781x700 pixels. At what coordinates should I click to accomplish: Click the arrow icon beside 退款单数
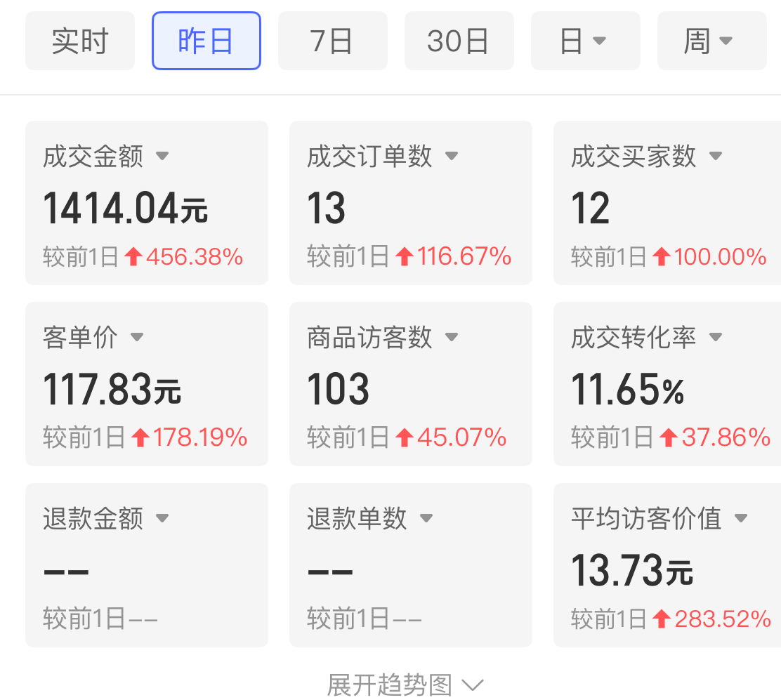426,518
